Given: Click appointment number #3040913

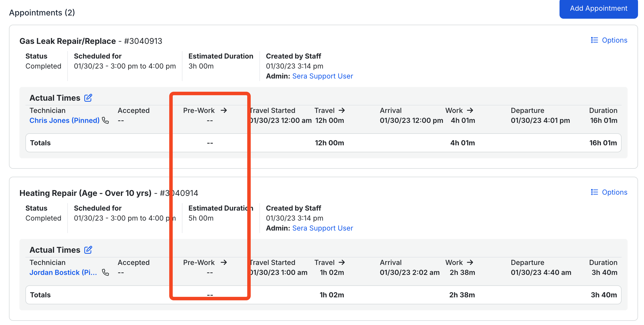Looking at the screenshot, I should tap(143, 41).
